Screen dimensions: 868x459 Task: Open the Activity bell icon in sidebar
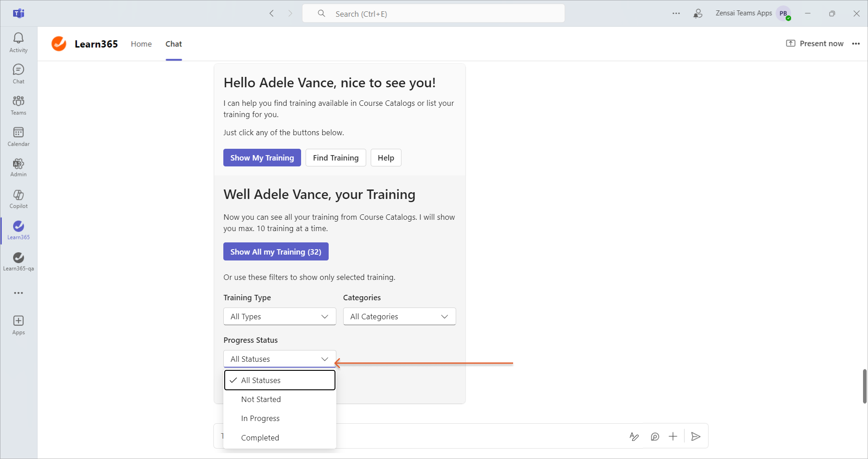pos(19,43)
